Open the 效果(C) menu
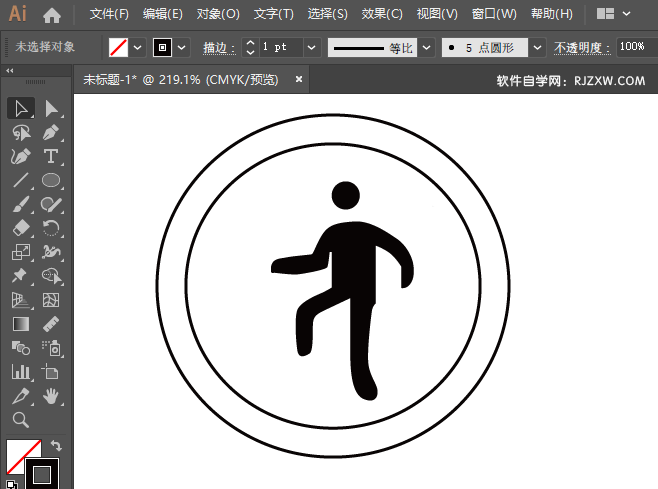This screenshot has height=489, width=658. (382, 14)
